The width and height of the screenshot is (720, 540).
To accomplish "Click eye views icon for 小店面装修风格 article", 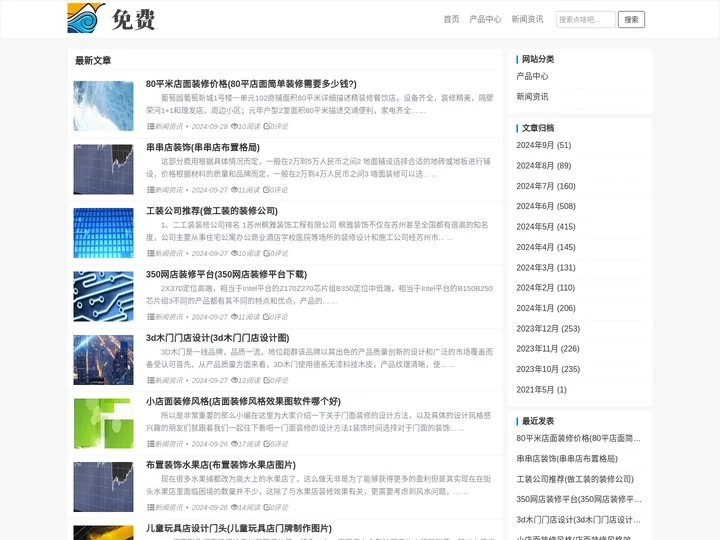I will click(234, 444).
